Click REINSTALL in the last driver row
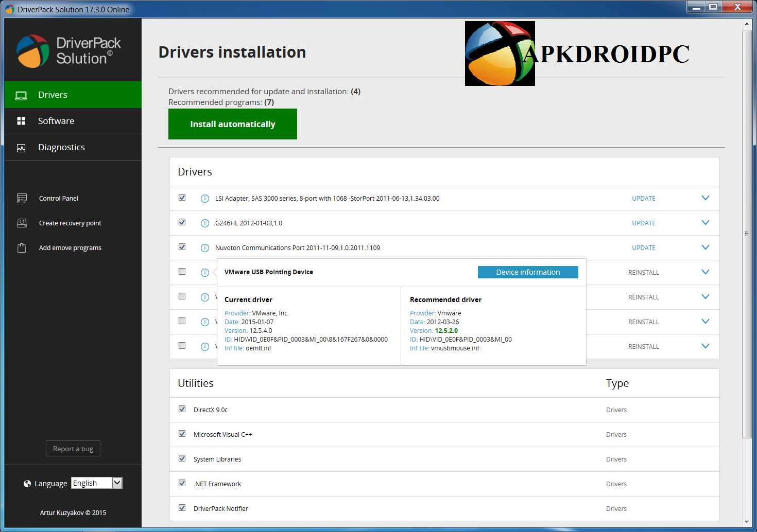 click(644, 347)
